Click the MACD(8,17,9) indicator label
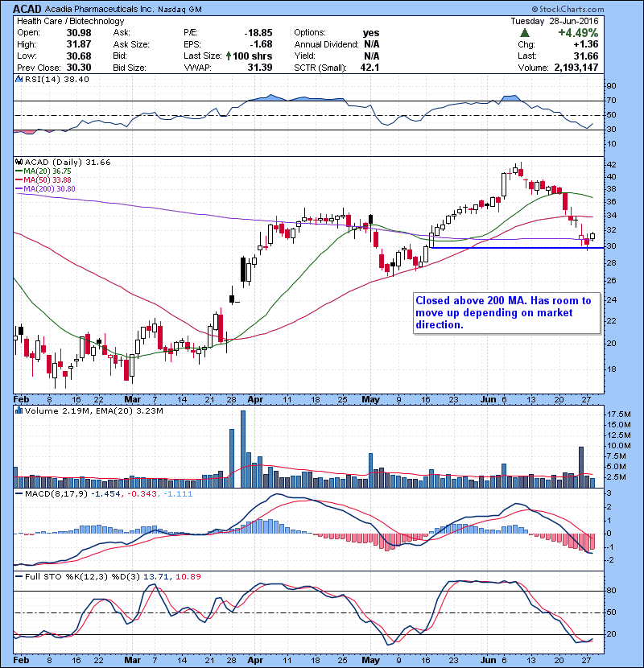Screen dimensions: 644x668 tap(56, 494)
